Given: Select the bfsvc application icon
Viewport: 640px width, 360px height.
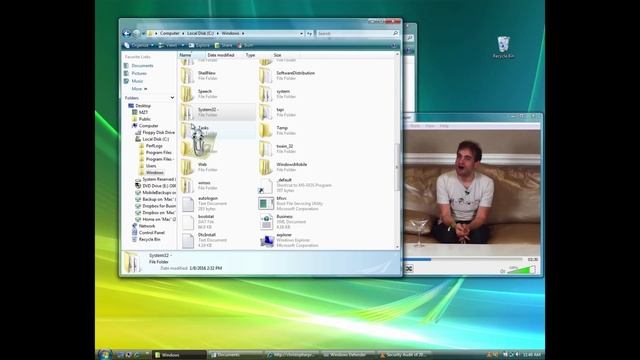Looking at the screenshot, I should click(x=266, y=204).
